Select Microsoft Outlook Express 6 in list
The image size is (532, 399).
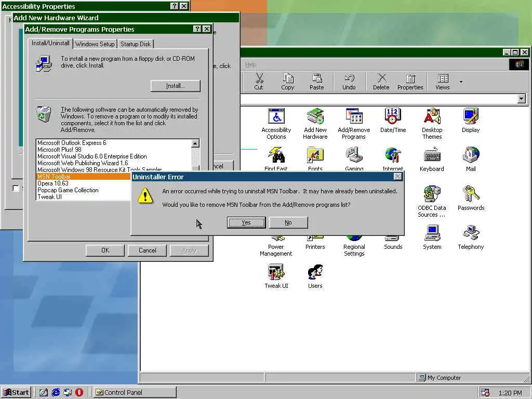(x=114, y=143)
